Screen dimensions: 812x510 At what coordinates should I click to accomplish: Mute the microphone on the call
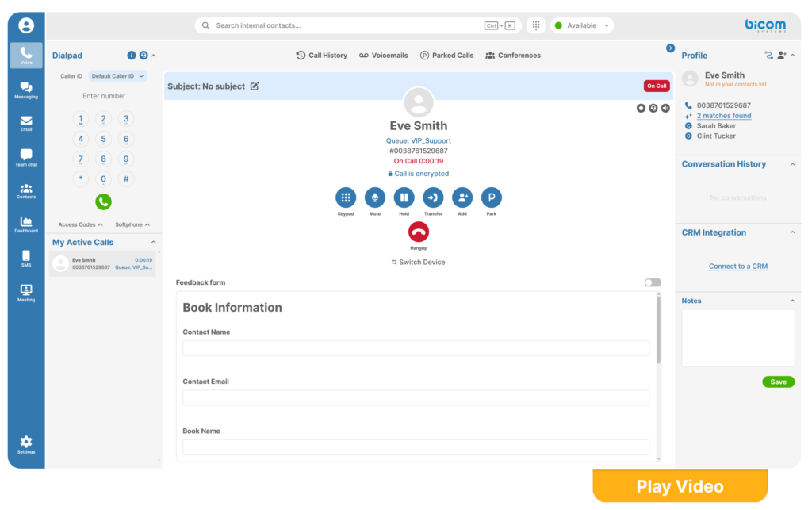tap(374, 197)
